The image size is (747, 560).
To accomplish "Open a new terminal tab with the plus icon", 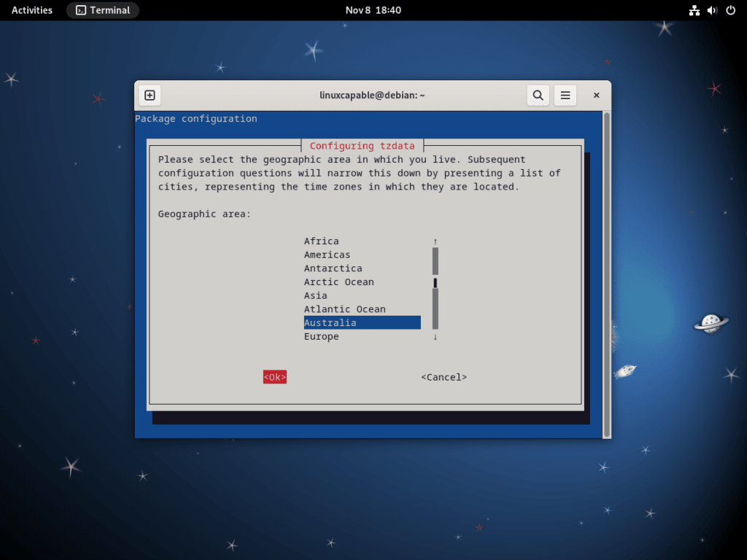I will coord(150,95).
